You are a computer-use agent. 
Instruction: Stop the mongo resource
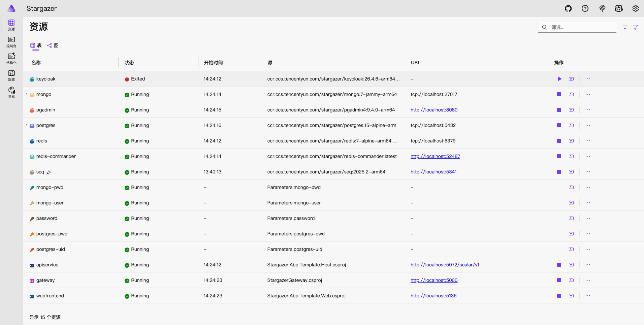pyautogui.click(x=559, y=94)
